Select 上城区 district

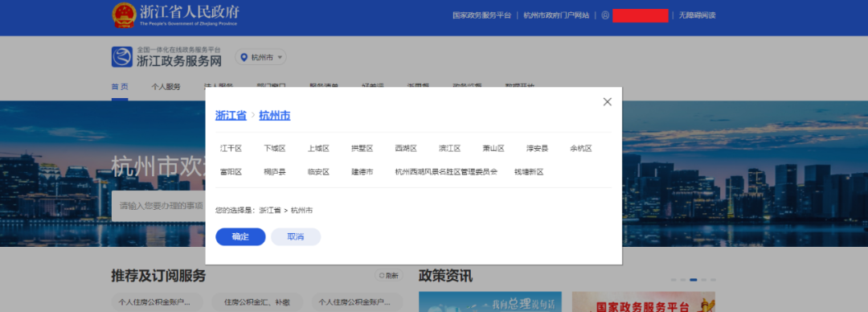tap(318, 149)
